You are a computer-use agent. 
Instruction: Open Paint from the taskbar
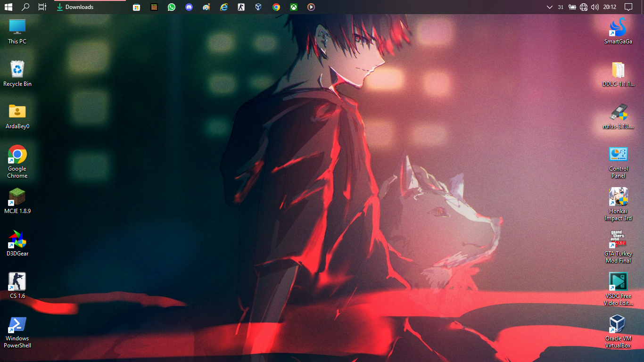click(206, 7)
